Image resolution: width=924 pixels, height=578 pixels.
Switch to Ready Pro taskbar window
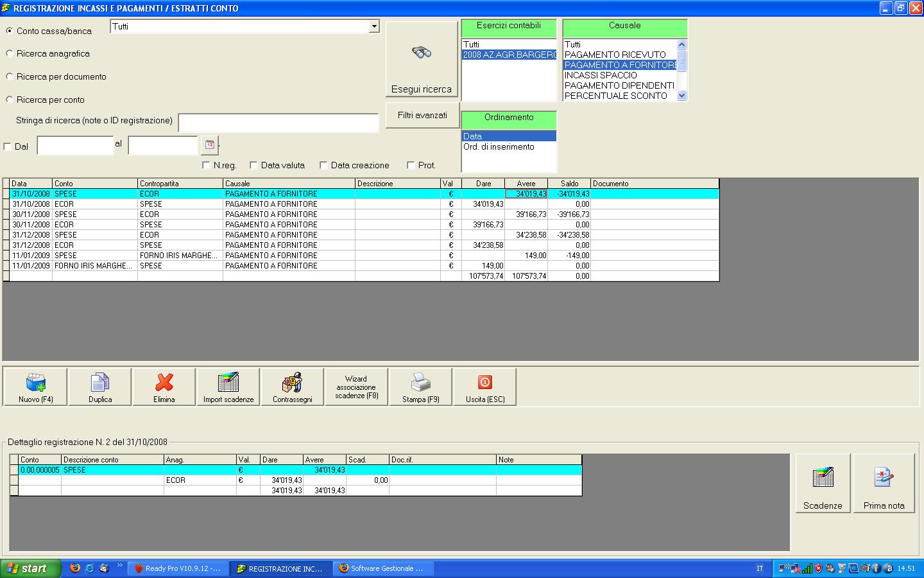pyautogui.click(x=178, y=568)
